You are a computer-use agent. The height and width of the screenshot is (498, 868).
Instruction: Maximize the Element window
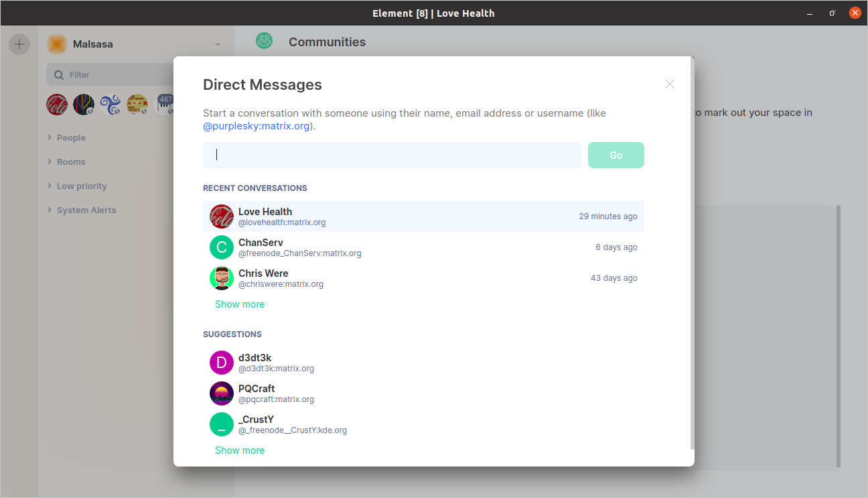coord(833,13)
